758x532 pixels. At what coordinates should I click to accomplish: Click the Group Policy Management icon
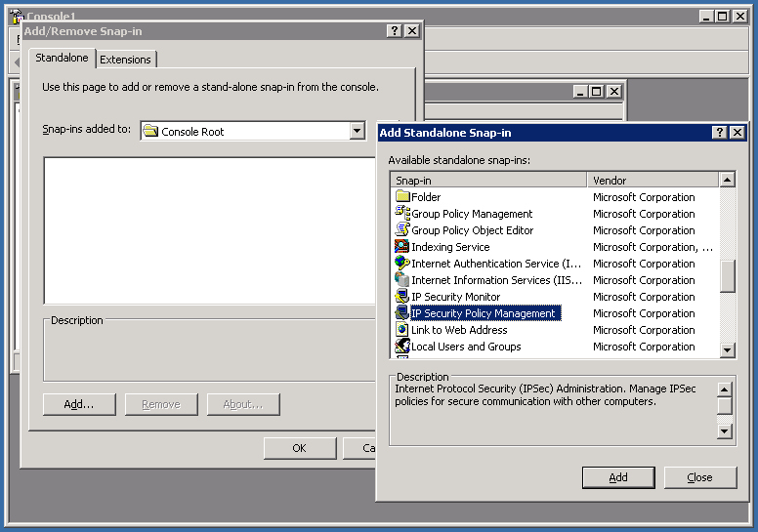point(401,214)
